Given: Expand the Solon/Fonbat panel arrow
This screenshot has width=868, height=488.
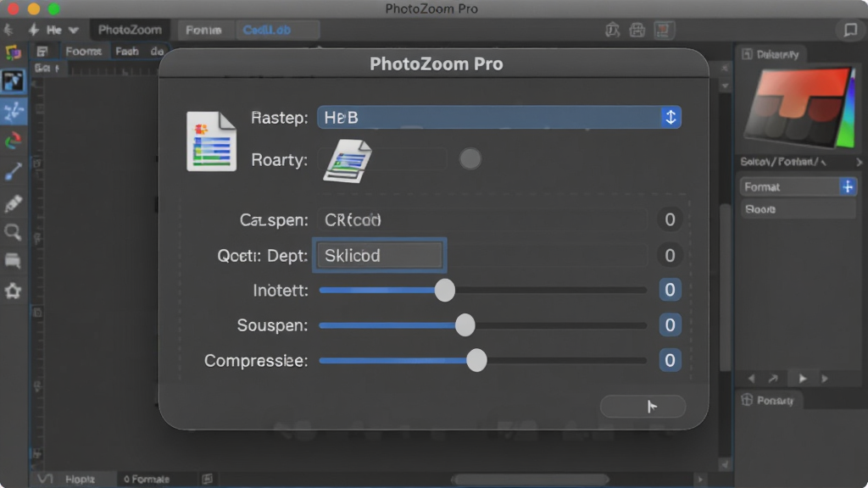Looking at the screenshot, I should tap(859, 162).
